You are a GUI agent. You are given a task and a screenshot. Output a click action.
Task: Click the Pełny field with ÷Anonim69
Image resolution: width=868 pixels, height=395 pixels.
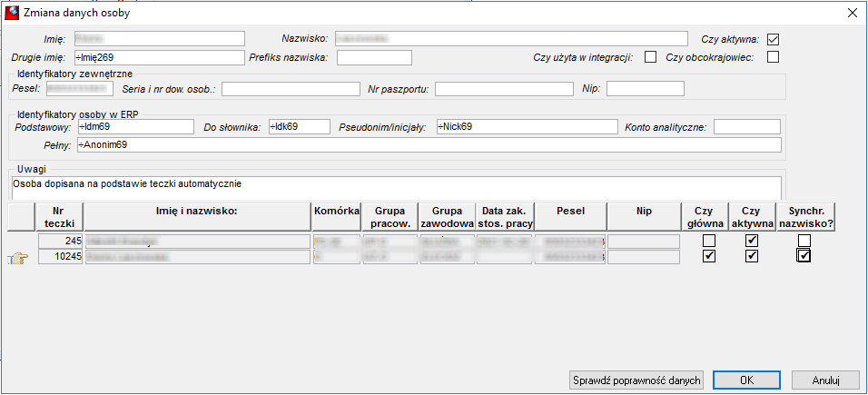(x=428, y=145)
